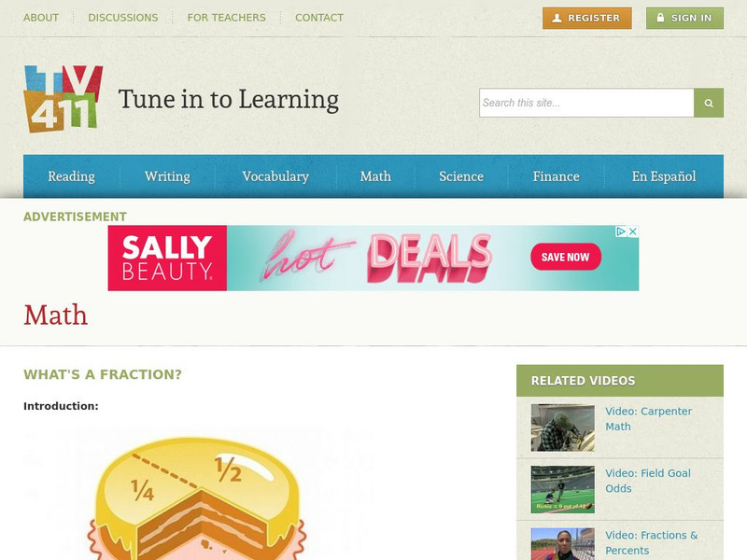747x560 pixels.
Task: Open the Carpenter Math video thumbnail
Action: coord(563,427)
